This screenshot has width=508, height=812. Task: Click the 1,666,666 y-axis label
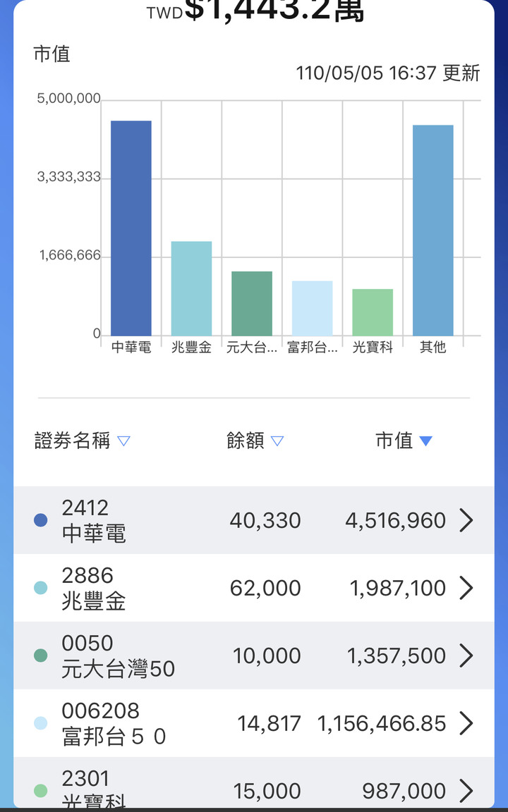click(x=70, y=256)
